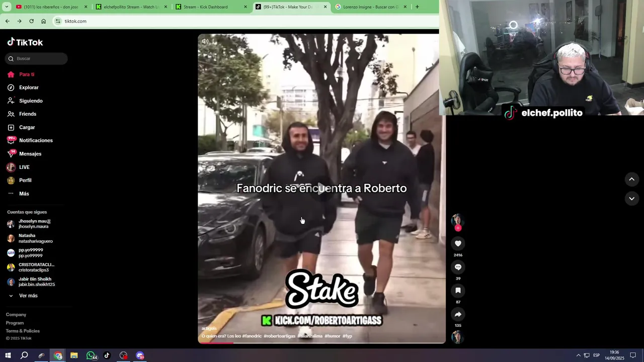Open the tab search dropdown

[x=7, y=7]
